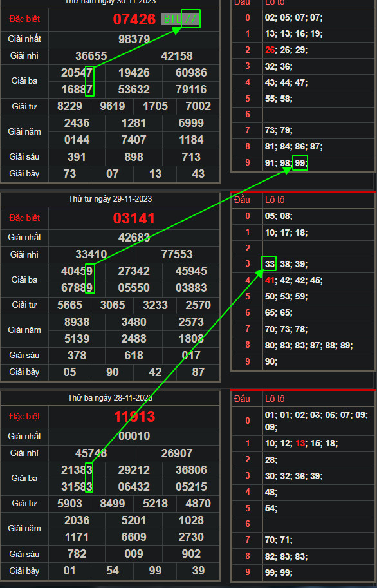
Task: Click the red 13 in the lô tô list
Action: click(x=300, y=443)
